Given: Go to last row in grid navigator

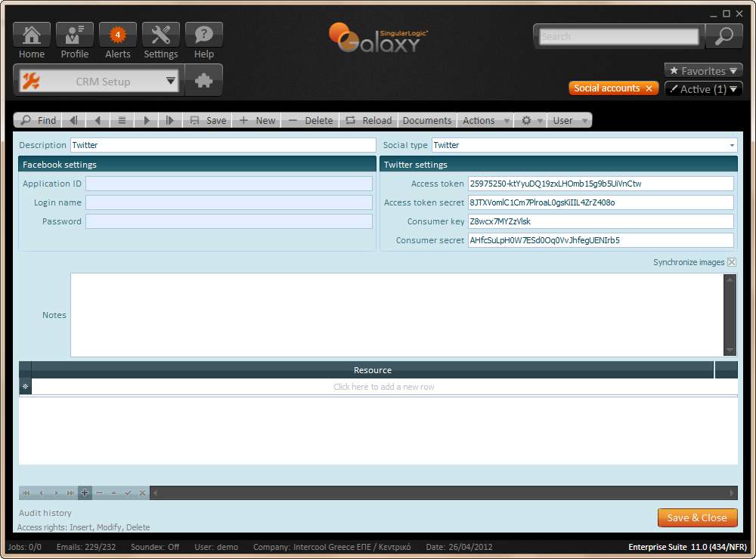Looking at the screenshot, I should point(70,493).
